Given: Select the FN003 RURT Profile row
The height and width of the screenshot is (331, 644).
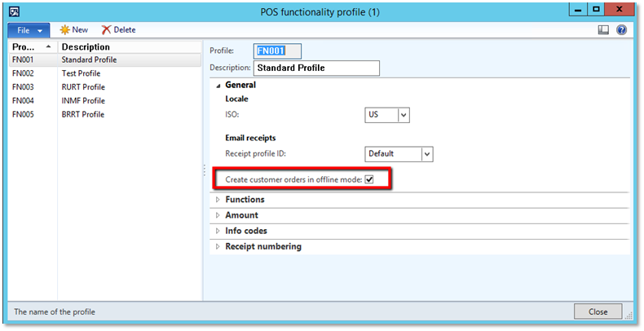Looking at the screenshot, I should coord(82,87).
